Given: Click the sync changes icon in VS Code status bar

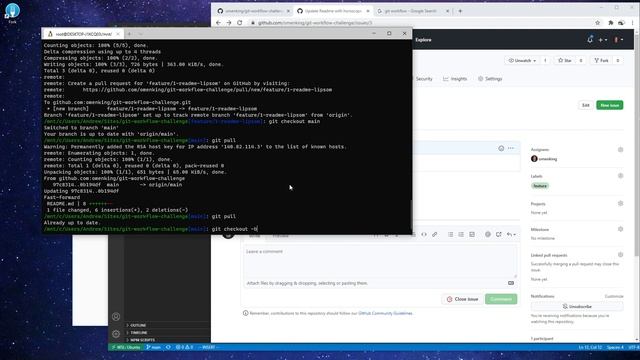Looking at the screenshot, I should [x=168, y=347].
